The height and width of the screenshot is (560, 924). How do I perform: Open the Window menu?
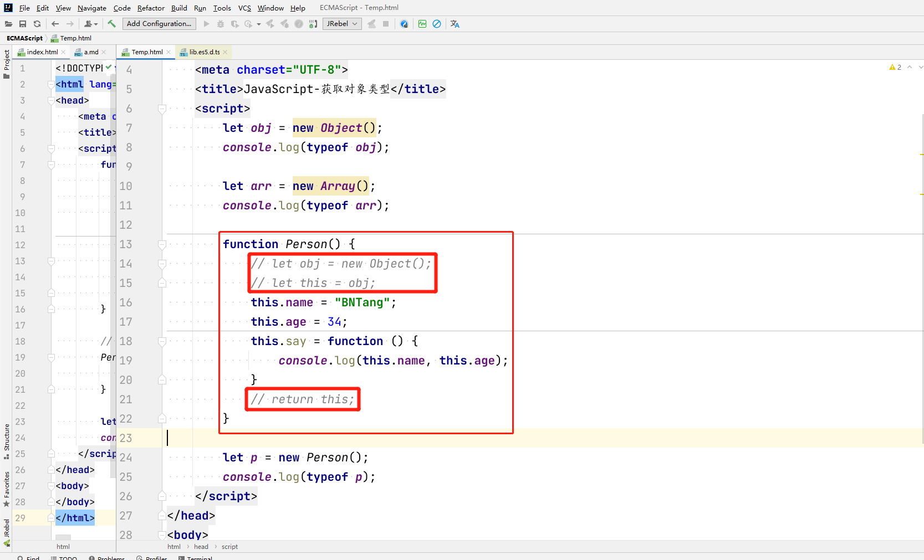click(270, 8)
